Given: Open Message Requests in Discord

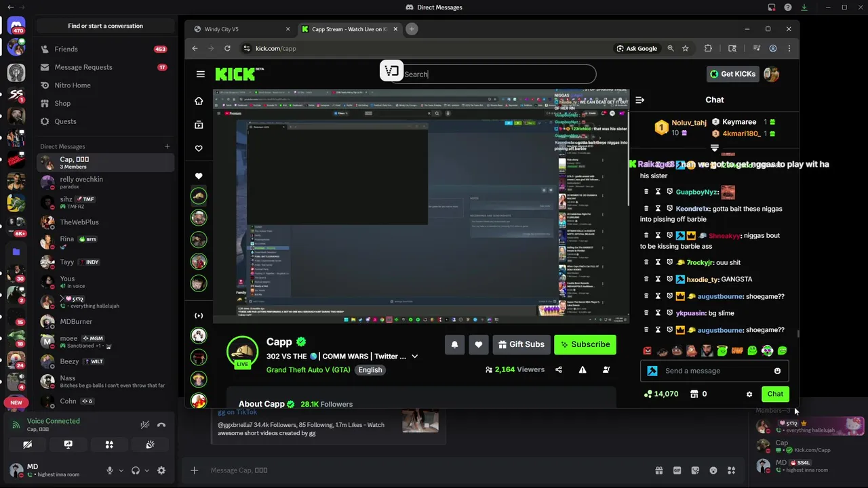Looking at the screenshot, I should click(105, 67).
